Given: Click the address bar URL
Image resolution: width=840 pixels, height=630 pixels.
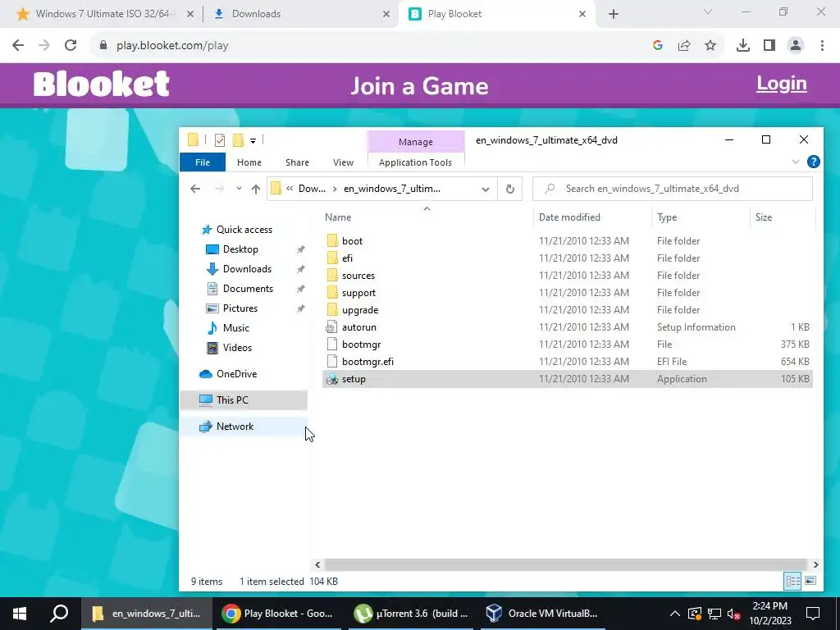Looking at the screenshot, I should [x=172, y=46].
